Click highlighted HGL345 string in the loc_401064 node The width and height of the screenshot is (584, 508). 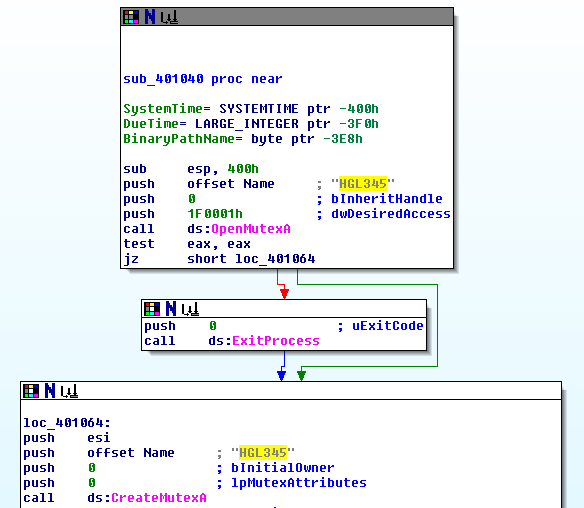[x=263, y=453]
